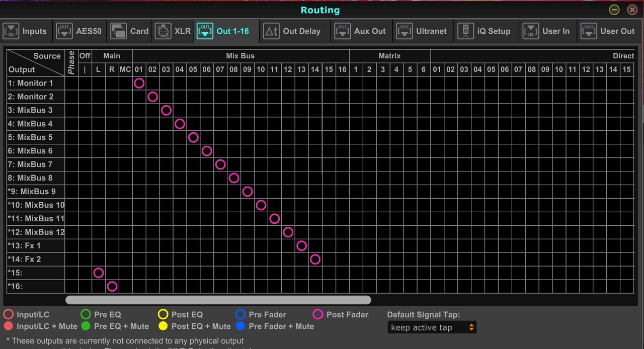Toggle MixBus 10 to Mix Bus 10 point
This screenshot has width=644, height=349.
pos(261,205)
